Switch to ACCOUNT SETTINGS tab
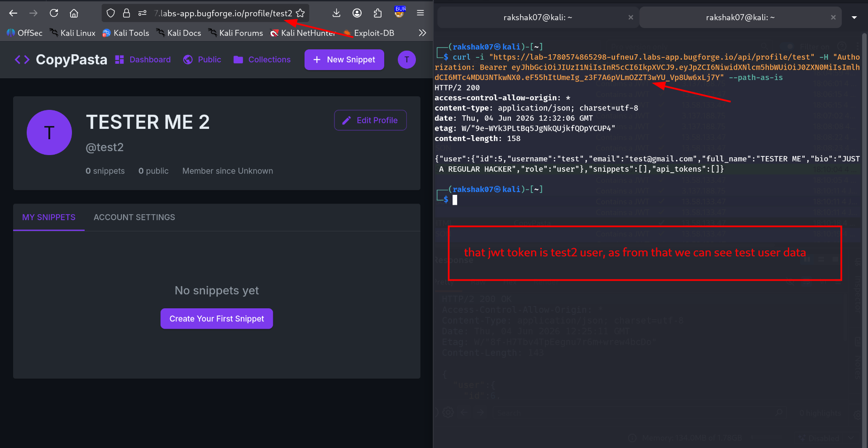The width and height of the screenshot is (868, 448). (134, 217)
